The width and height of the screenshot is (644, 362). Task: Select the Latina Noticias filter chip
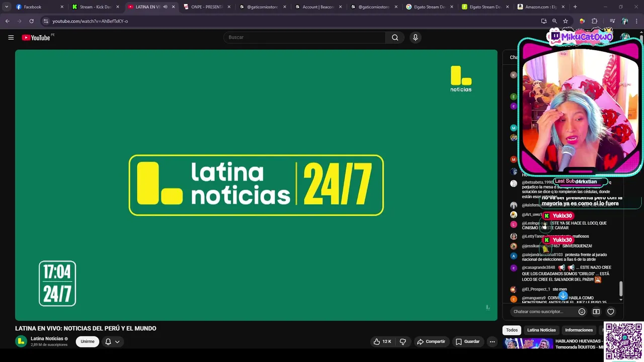541,330
